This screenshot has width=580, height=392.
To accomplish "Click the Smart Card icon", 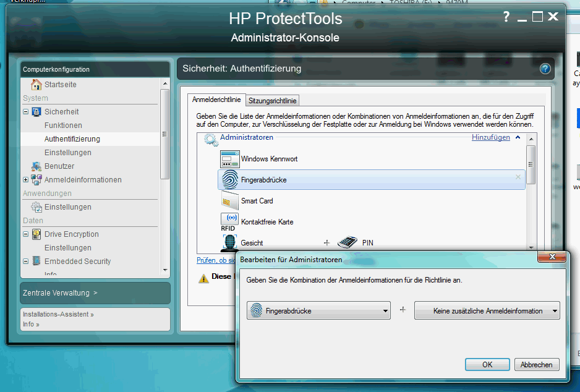I will tap(229, 201).
